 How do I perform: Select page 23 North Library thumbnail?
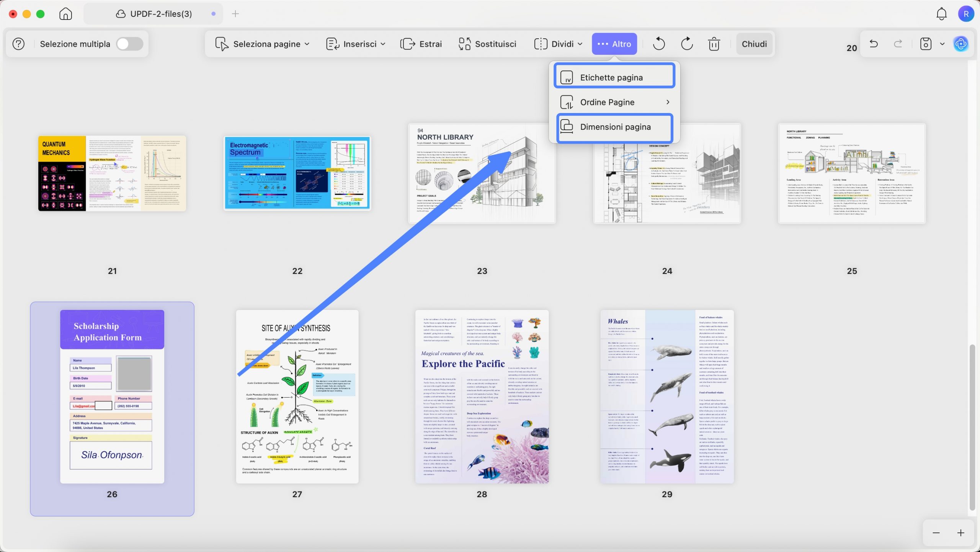coord(482,174)
